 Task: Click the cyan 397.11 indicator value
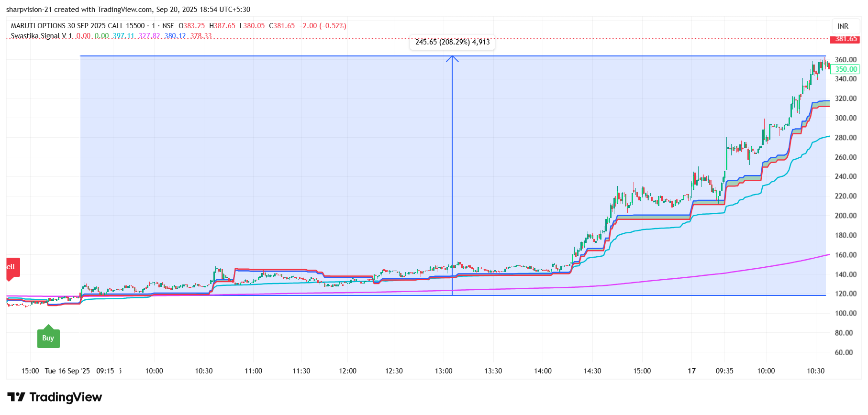(x=123, y=36)
